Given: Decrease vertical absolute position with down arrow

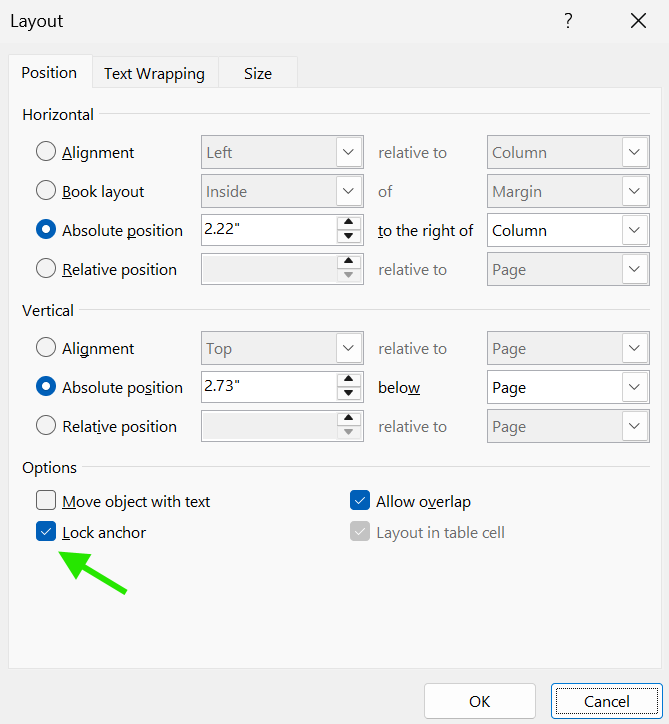Looking at the screenshot, I should coord(349,393).
